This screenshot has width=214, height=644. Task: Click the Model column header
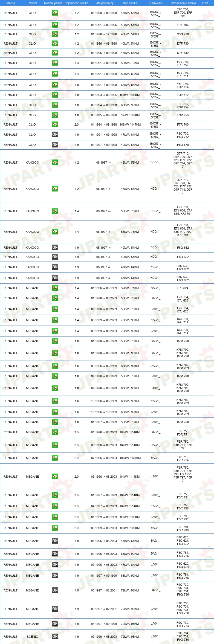pos(33,3)
